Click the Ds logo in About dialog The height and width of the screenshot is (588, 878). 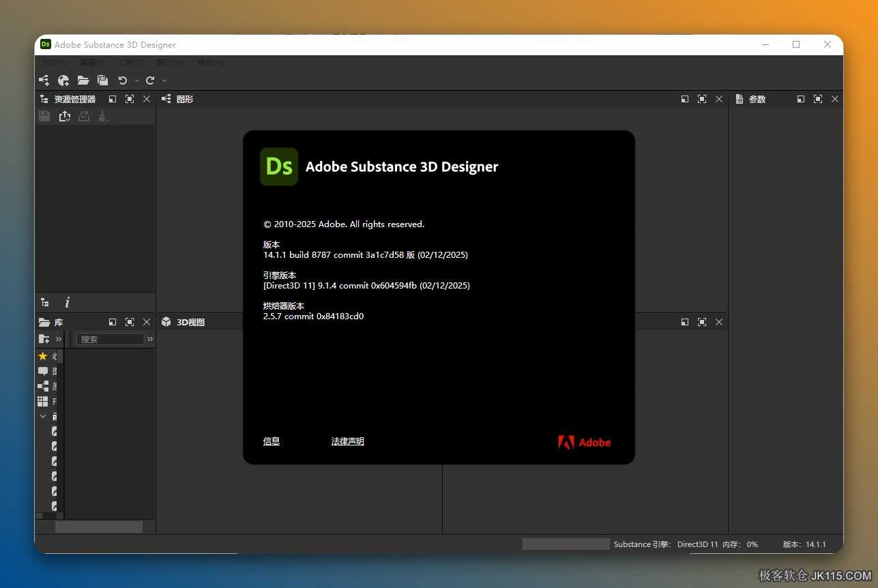tap(279, 166)
